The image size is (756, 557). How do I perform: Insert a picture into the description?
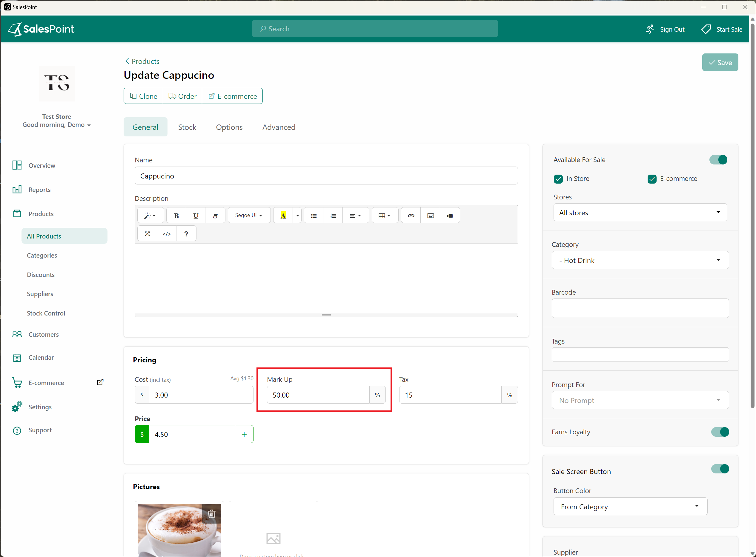pyautogui.click(x=430, y=215)
